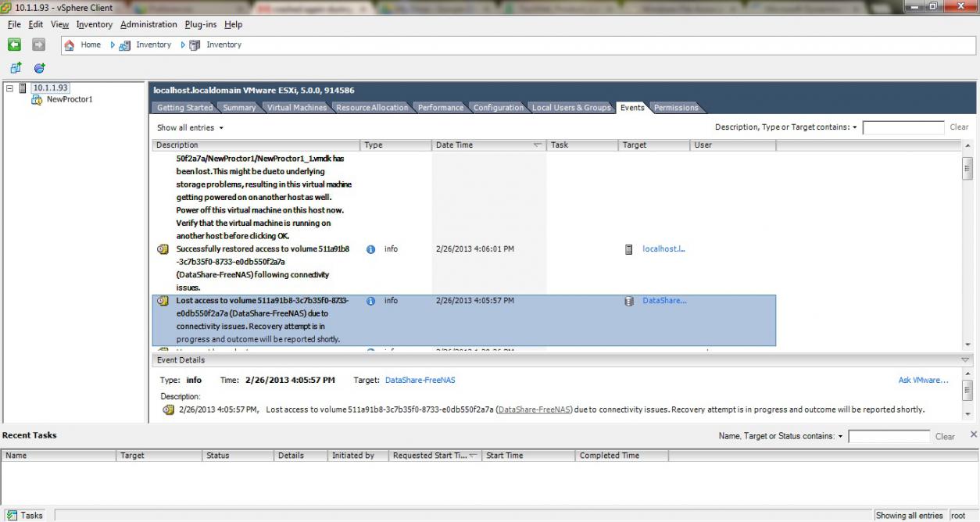Viewport: 980px width, 522px height.
Task: Switch to the Performance tab
Action: (x=440, y=108)
